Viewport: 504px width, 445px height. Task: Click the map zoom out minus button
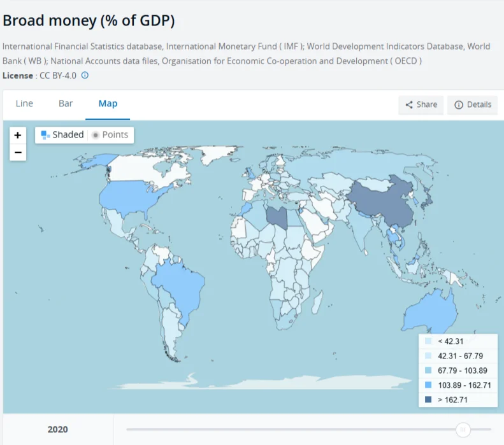(18, 152)
